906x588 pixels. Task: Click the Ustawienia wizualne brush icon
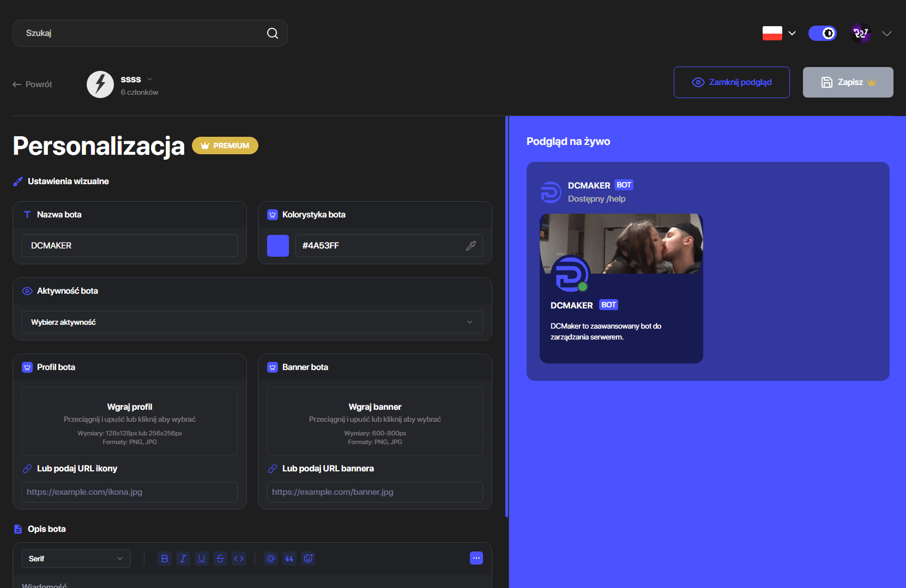pos(18,181)
